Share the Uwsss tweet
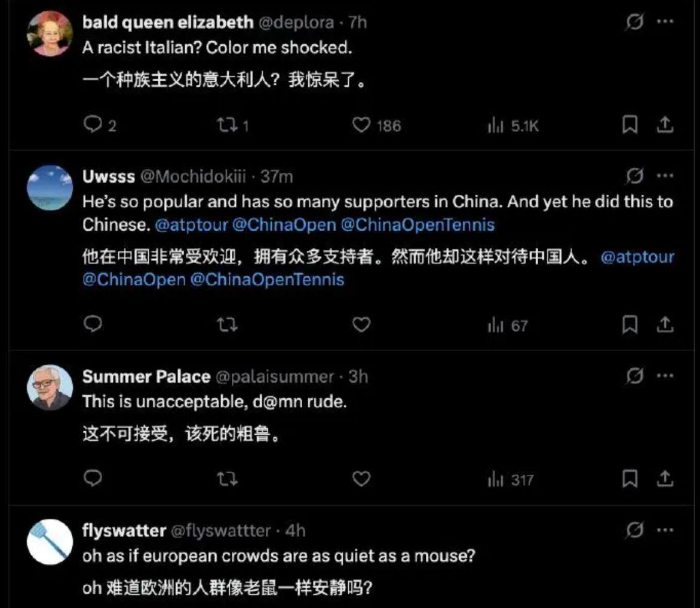This screenshot has width=700, height=608. click(x=665, y=324)
